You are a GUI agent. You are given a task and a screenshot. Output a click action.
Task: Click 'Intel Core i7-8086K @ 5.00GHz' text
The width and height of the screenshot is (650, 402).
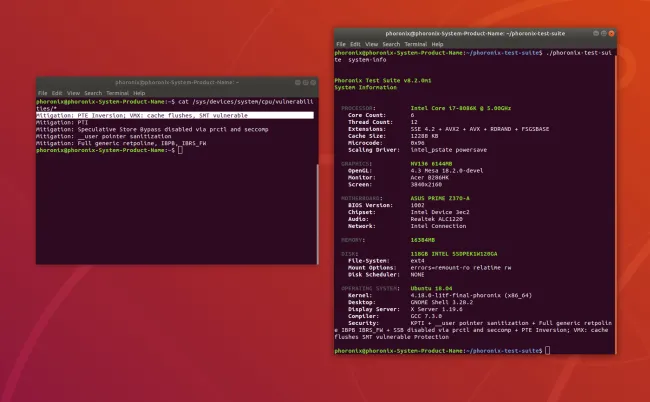(461, 108)
